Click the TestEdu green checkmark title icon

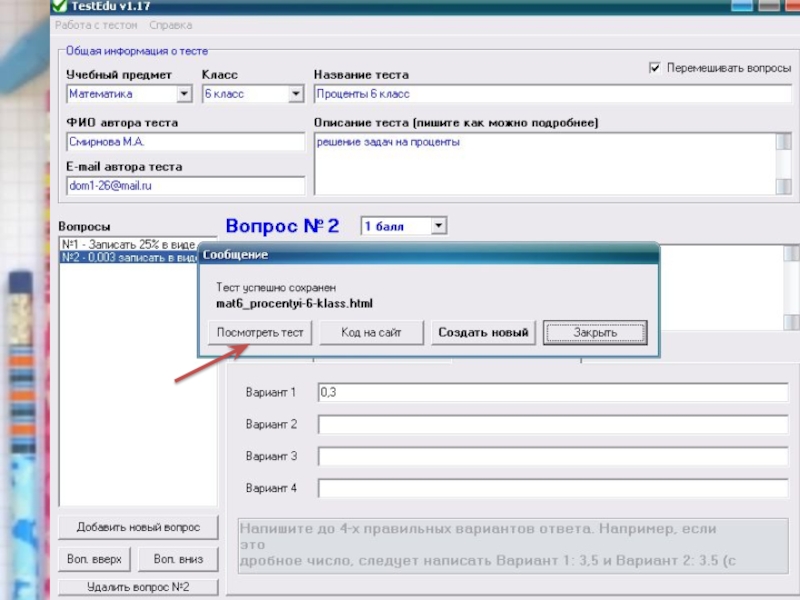tap(59, 6)
